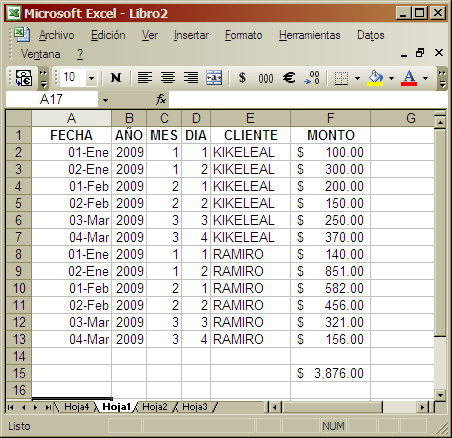
Task: Apply Euro currency style
Action: 289,78
